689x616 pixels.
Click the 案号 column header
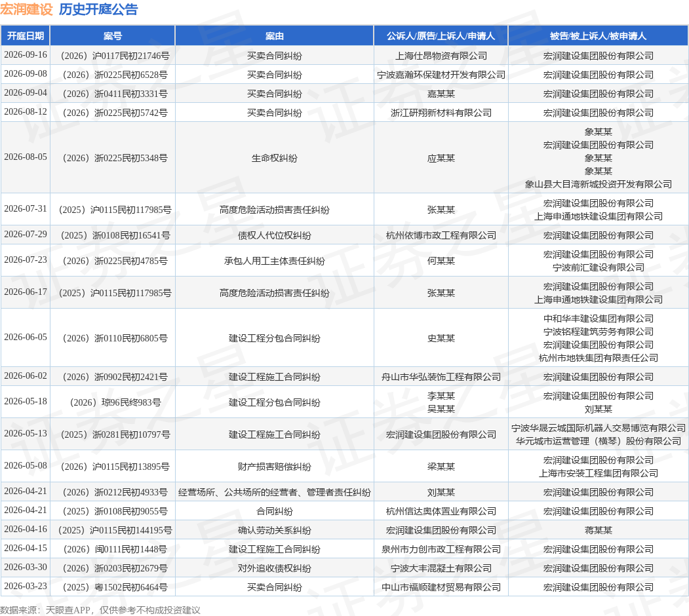113,36
